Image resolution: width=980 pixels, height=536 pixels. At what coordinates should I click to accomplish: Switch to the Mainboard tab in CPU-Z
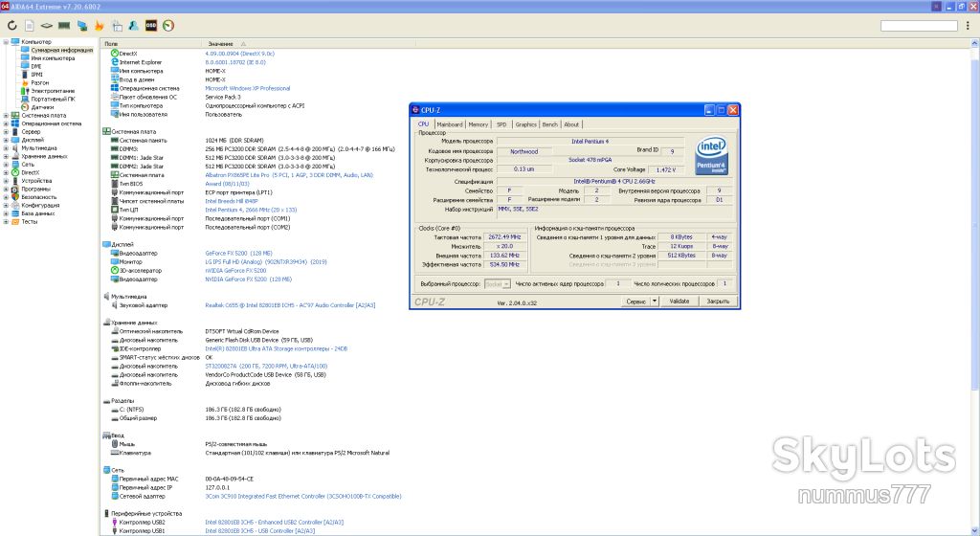click(450, 124)
